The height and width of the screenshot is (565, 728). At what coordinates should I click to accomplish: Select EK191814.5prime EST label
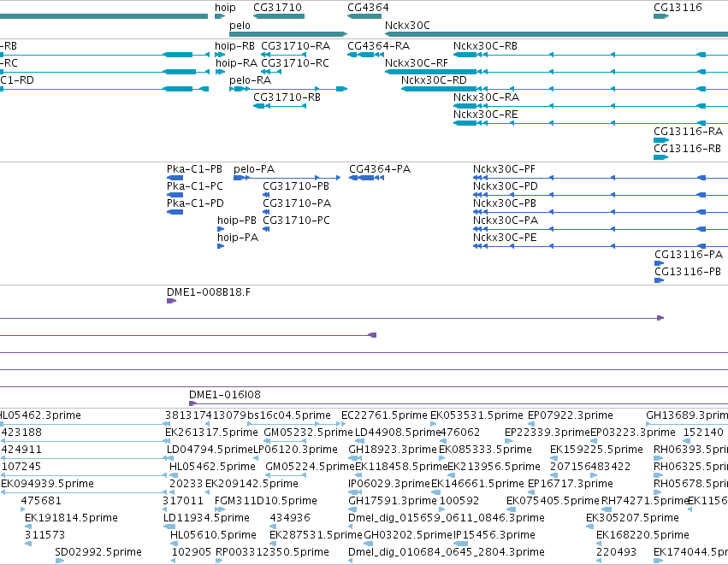pyautogui.click(x=71, y=519)
